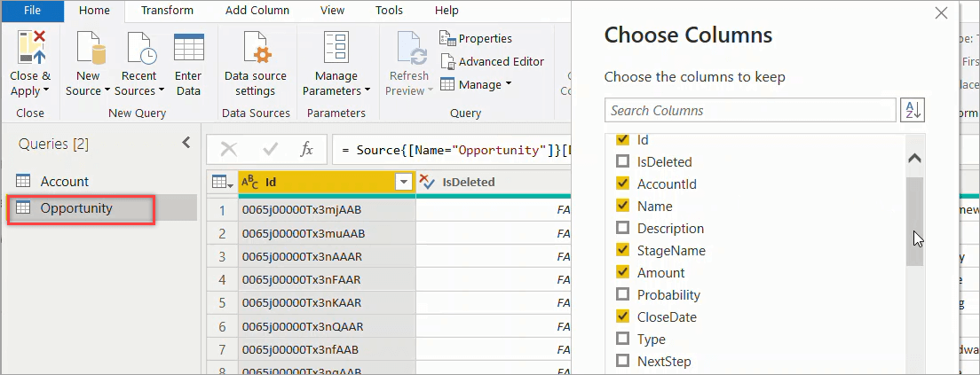Open the Help tab
The height and width of the screenshot is (375, 980).
click(447, 11)
